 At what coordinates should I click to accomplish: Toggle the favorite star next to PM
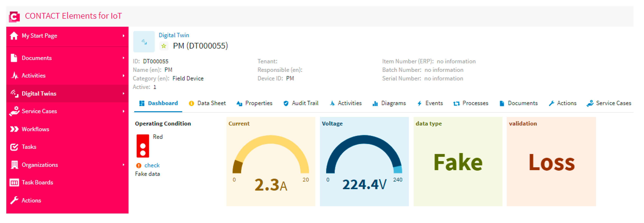(x=164, y=46)
